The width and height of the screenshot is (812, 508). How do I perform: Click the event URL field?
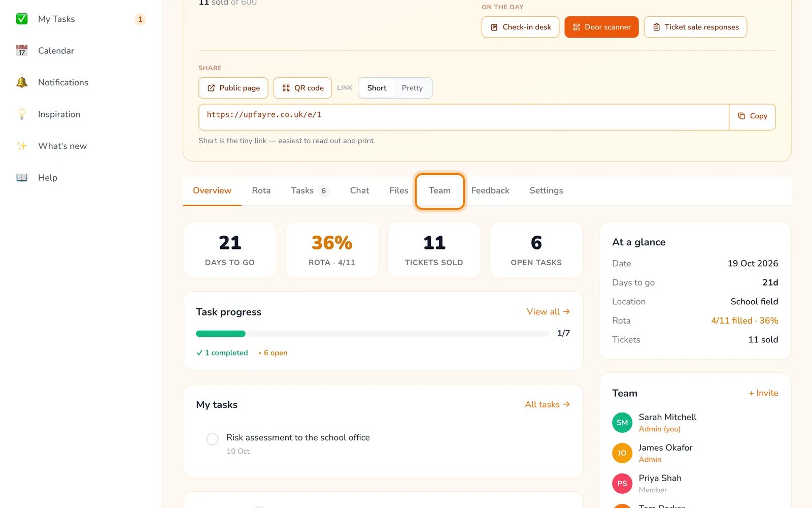click(464, 117)
